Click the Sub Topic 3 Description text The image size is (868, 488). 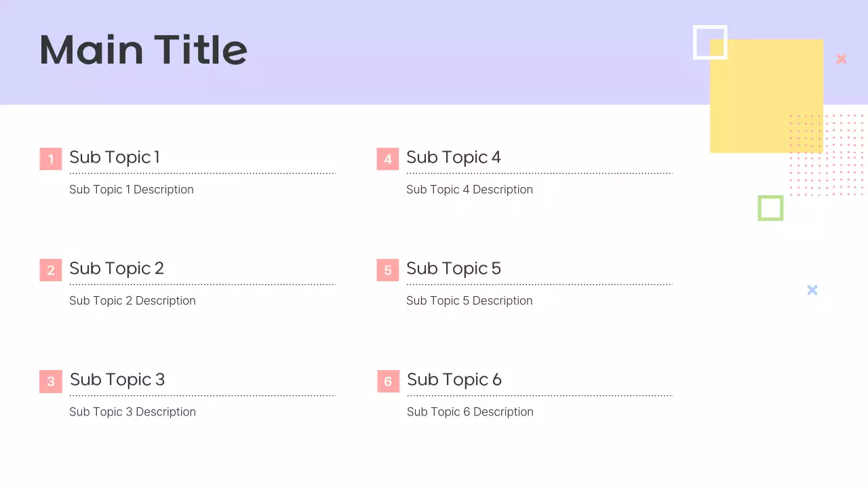tap(132, 412)
